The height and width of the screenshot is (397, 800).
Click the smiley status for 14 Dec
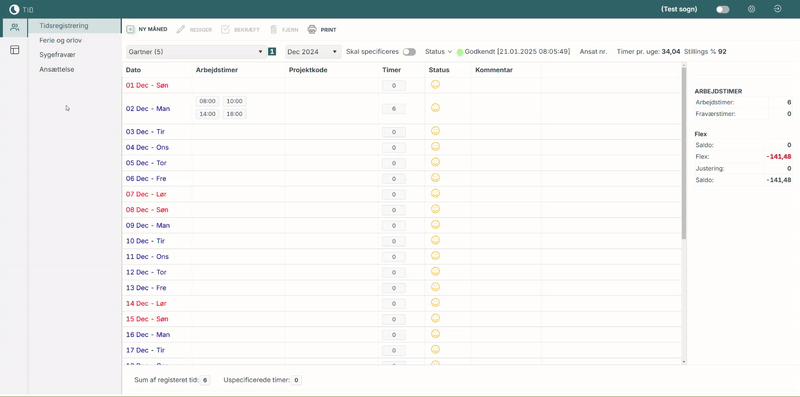435,303
